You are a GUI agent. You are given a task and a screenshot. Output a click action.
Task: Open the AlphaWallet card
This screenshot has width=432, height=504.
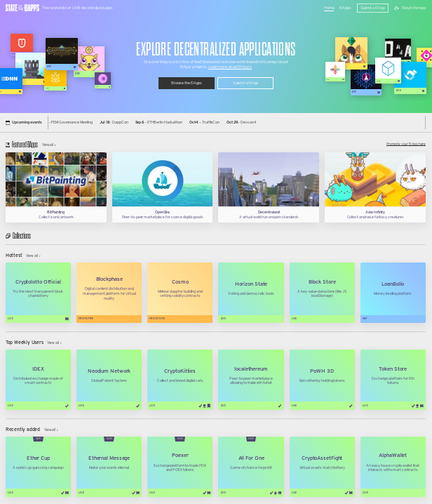pos(393,467)
